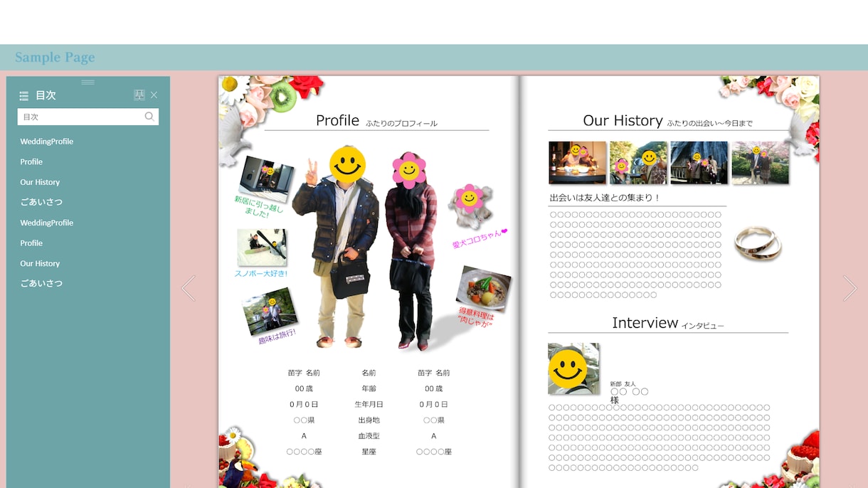This screenshot has width=868, height=488.
Task: Click the photo above the 新居に引っ越しました caption
Action: click(265, 179)
